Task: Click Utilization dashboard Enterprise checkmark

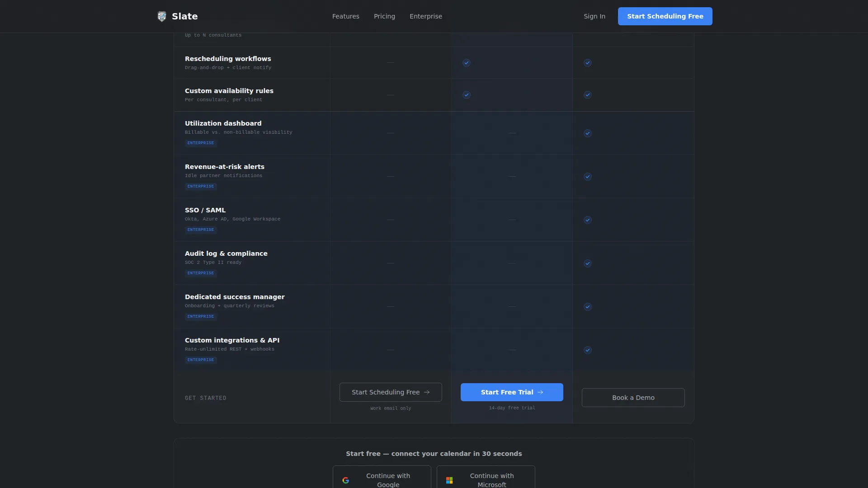Action: [x=587, y=133]
